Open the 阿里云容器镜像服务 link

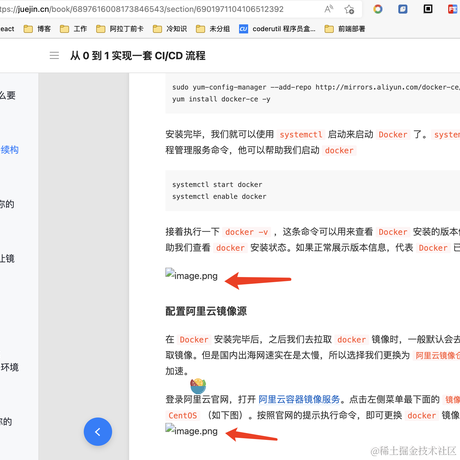point(299,399)
